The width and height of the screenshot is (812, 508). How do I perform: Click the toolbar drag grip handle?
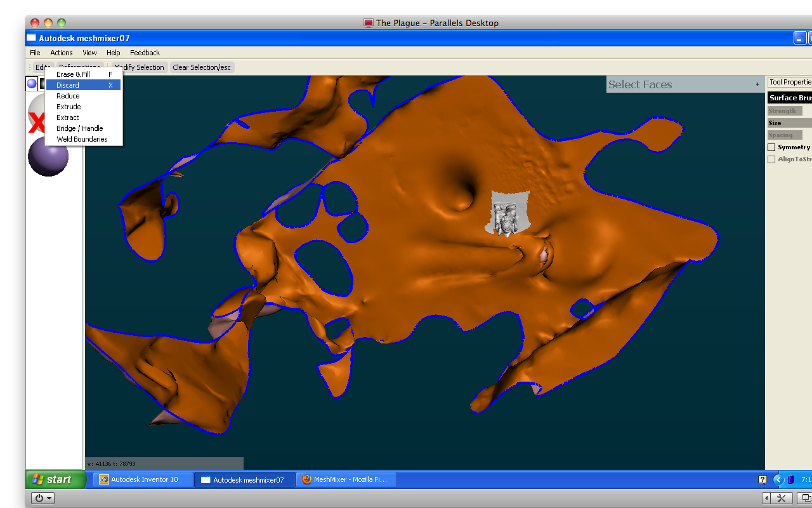pos(30,67)
